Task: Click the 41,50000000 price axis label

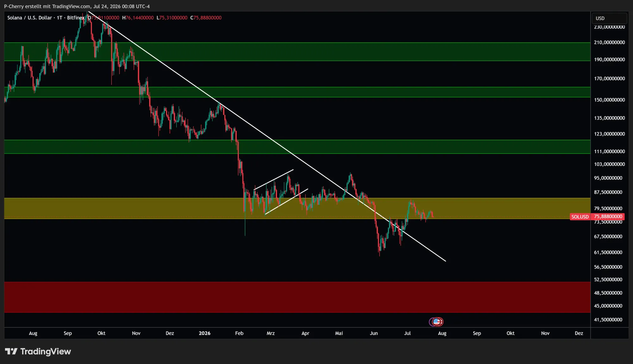Action: click(608, 320)
